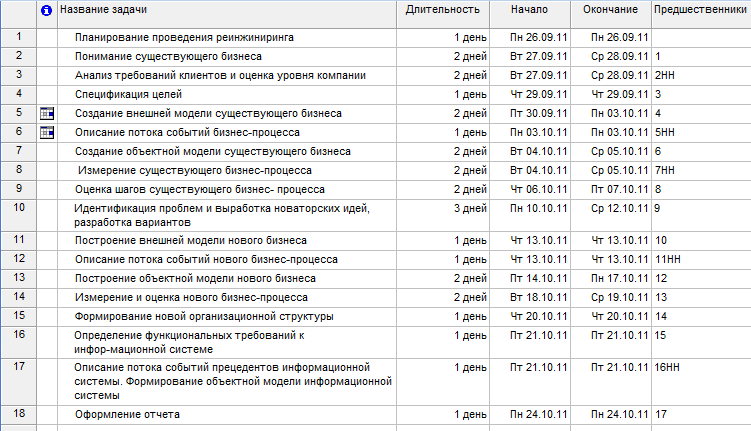
Task: Click the blue info indicator column header icon
Action: point(46,11)
